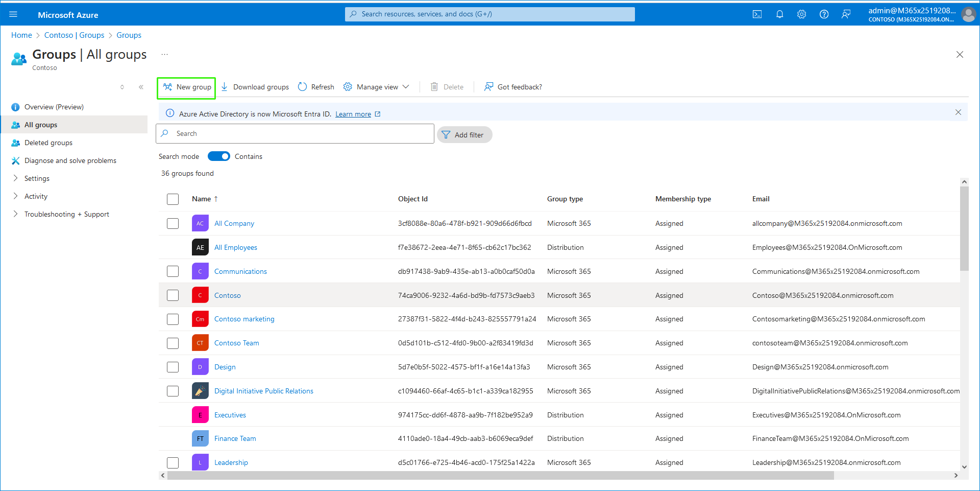Viewport: 980px width, 491px height.
Task: Open the Executives E avatar
Action: pos(200,415)
